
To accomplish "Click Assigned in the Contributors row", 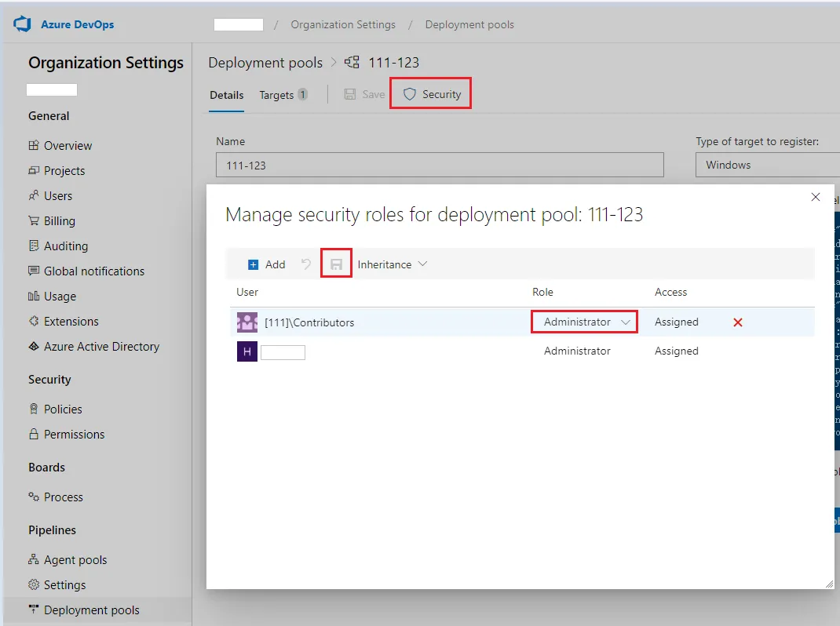I will [677, 322].
